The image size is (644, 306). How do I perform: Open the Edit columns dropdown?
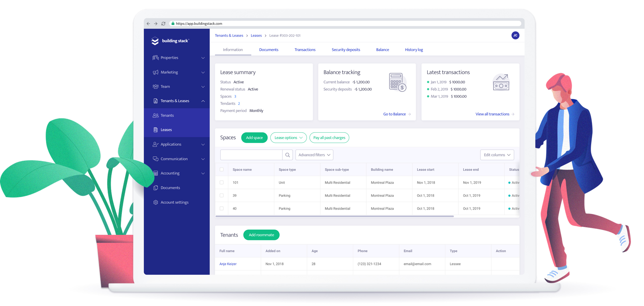pos(497,155)
